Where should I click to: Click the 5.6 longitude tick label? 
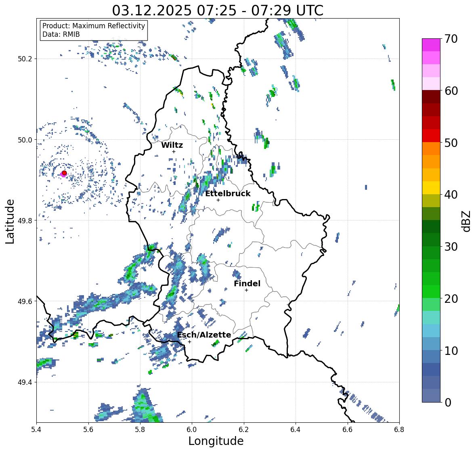pos(88,430)
